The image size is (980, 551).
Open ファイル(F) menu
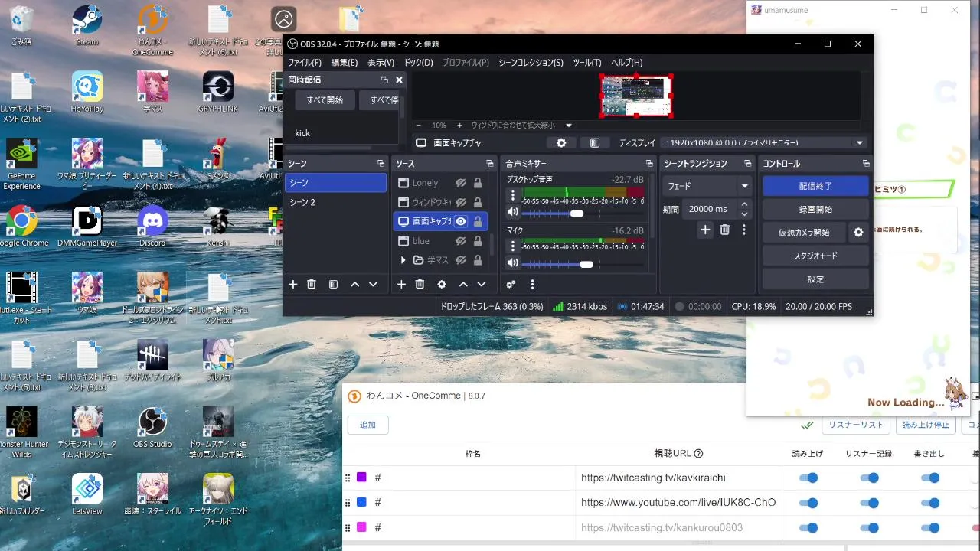tap(305, 63)
